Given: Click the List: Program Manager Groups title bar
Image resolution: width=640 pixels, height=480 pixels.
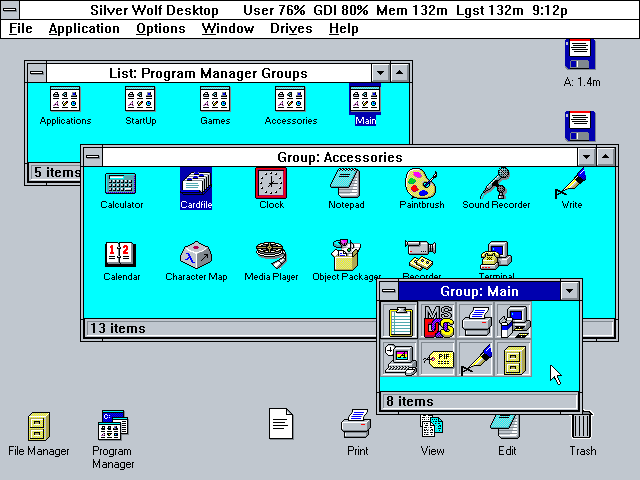Looking at the screenshot, I should 209,73.
